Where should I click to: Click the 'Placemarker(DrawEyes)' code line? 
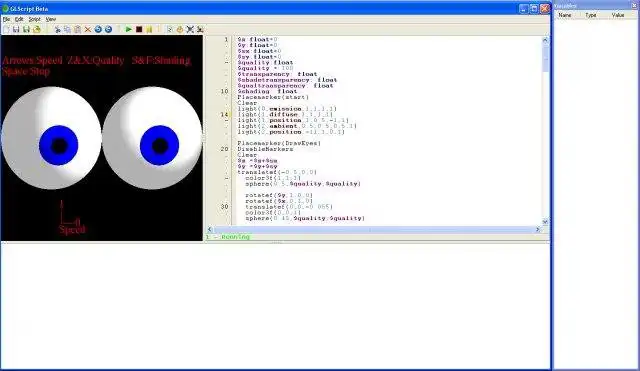(279, 144)
